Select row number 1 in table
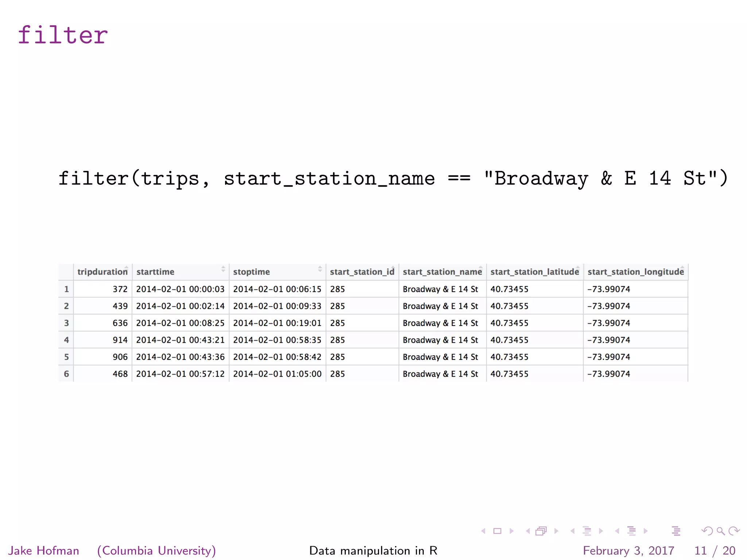Viewport: 747px width, 560px height. (x=66, y=289)
